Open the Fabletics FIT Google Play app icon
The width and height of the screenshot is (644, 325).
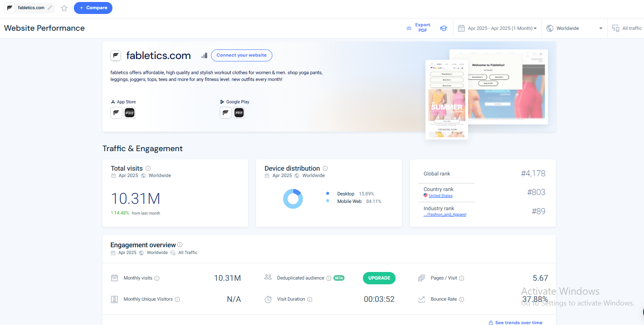tap(239, 113)
